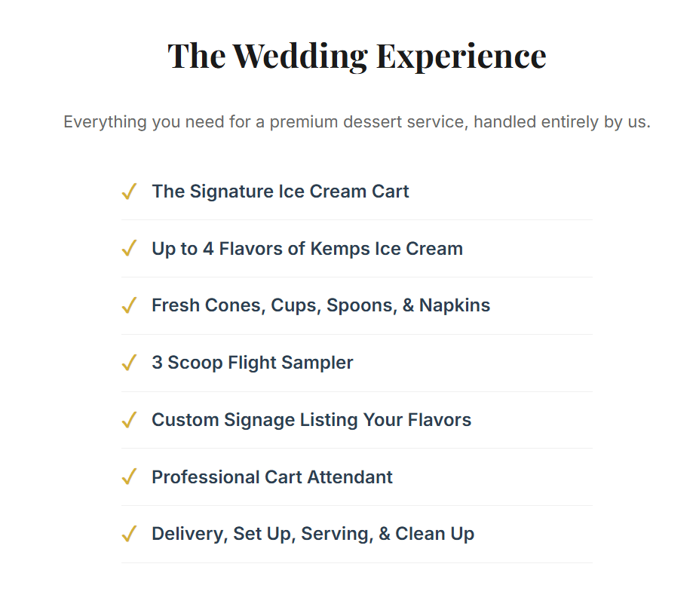This screenshot has width=699, height=616.
Task: Click the checkmark beside Fresh Cones, Cups, Spoons
Action: click(128, 305)
